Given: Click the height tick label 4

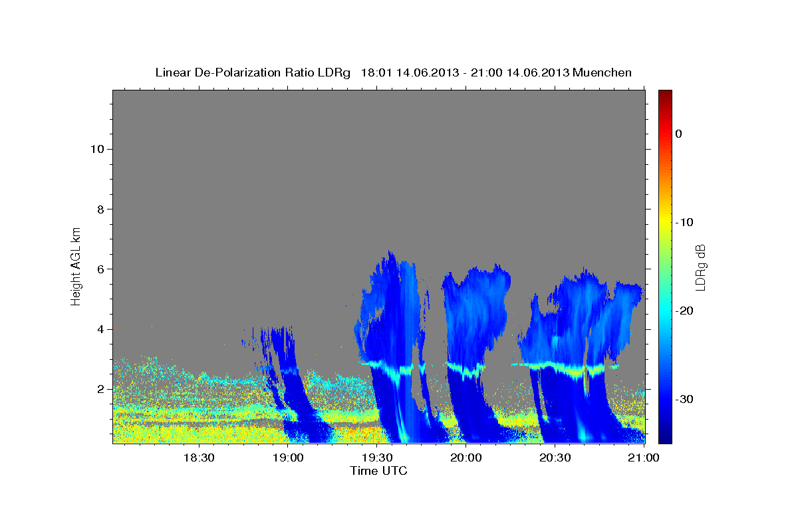Looking at the screenshot, I should pos(100,329).
